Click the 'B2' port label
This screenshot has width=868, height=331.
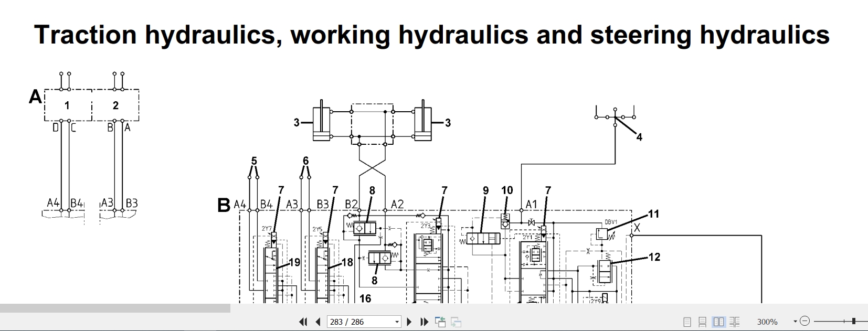pos(351,204)
